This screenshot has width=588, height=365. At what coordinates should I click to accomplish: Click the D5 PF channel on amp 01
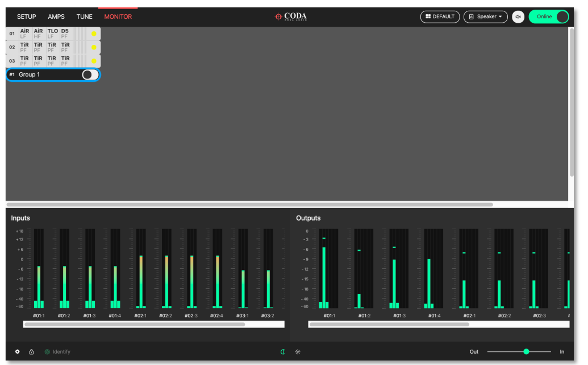click(65, 33)
